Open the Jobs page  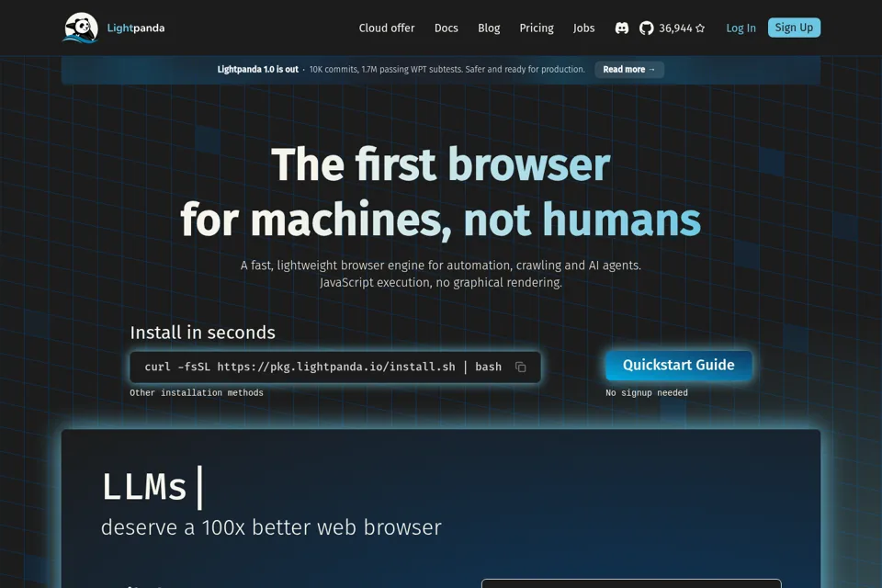pos(584,28)
